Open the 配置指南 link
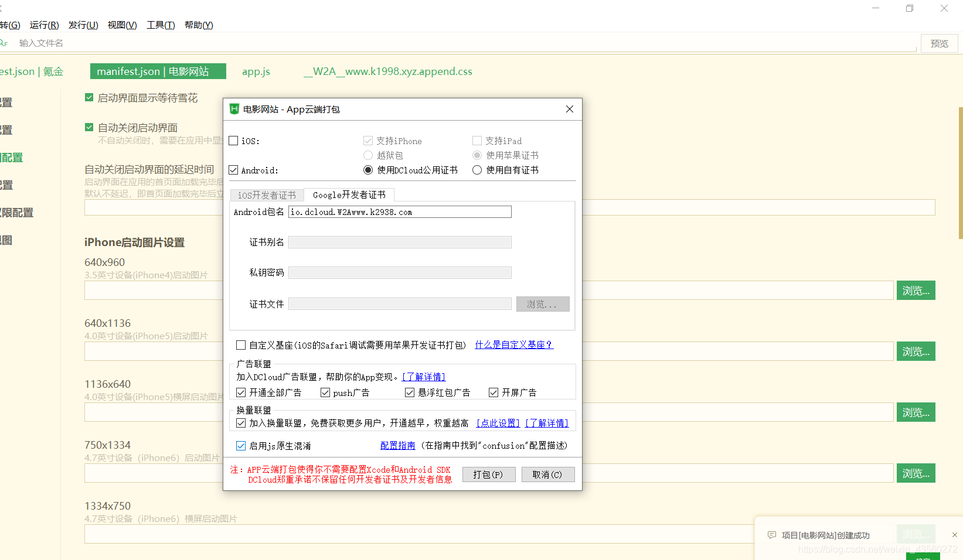963x560 pixels. pyautogui.click(x=398, y=445)
